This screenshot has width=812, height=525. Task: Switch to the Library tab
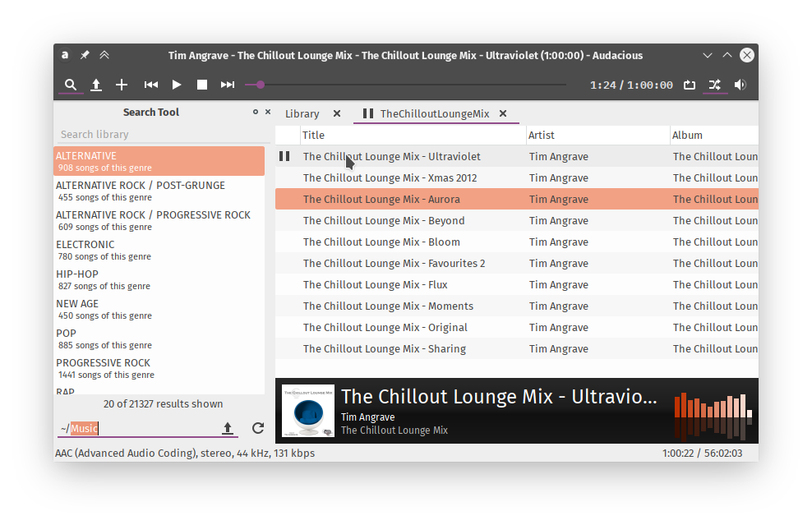(x=302, y=114)
